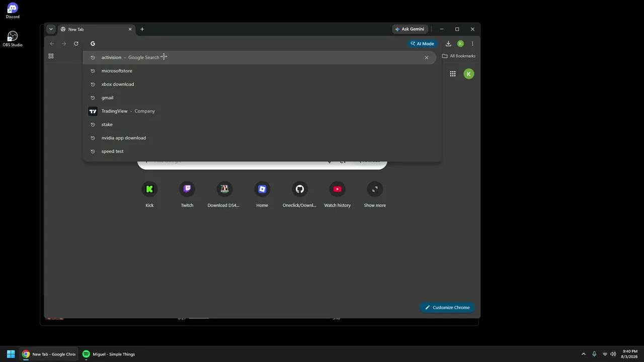The image size is (644, 362).
Task: Open the Twitch shortcut
Action: (x=187, y=195)
